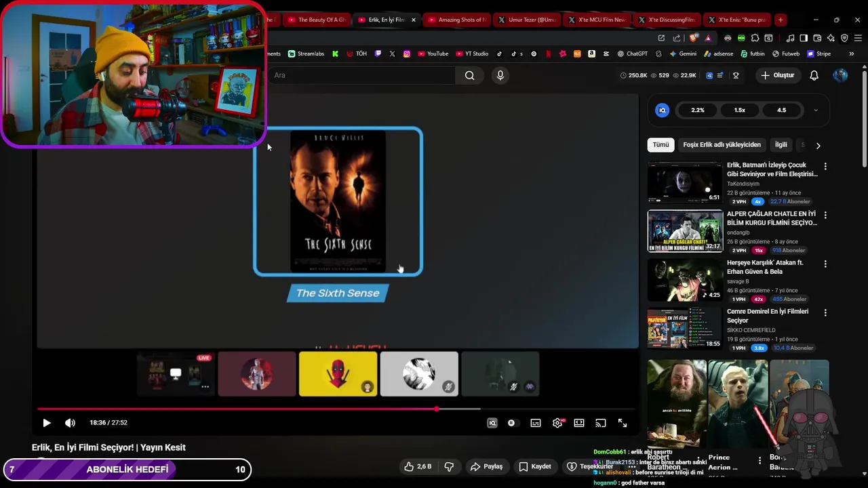The image size is (868, 488).
Task: Show more filter chips with right arrow
Action: [x=818, y=146]
